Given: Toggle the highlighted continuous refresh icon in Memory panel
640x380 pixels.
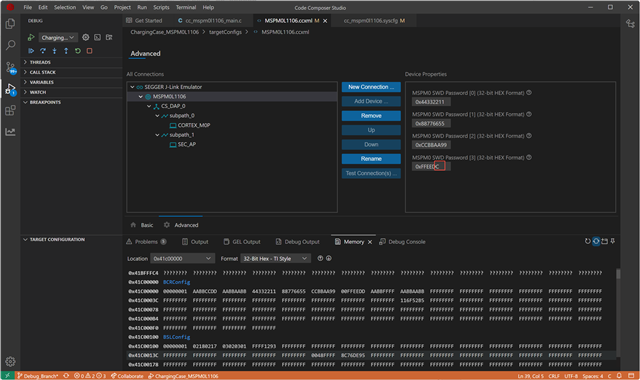Looking at the screenshot, I should click(596, 241).
